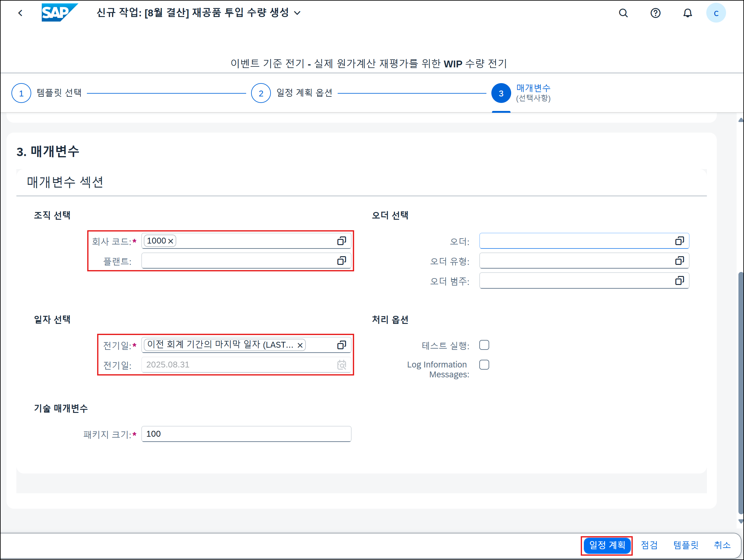Open value help for 플랜트 field

click(341, 261)
